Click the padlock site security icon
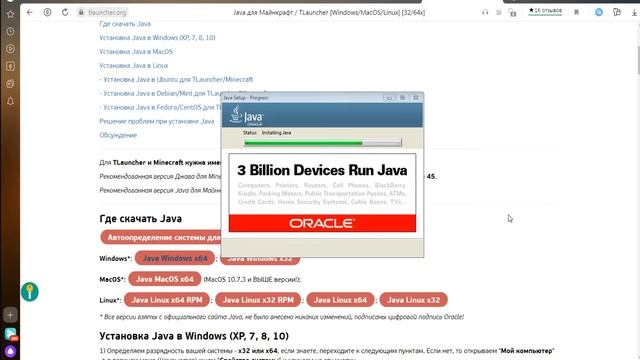The width and height of the screenshot is (640, 360). click(81, 12)
